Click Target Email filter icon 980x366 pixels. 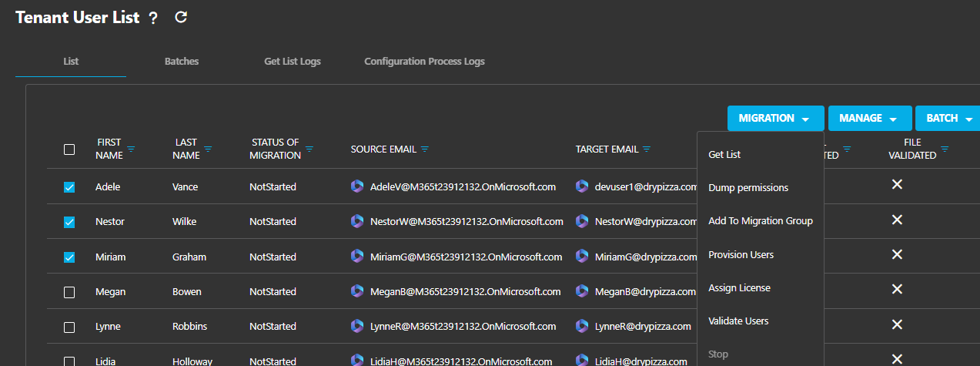click(x=647, y=149)
